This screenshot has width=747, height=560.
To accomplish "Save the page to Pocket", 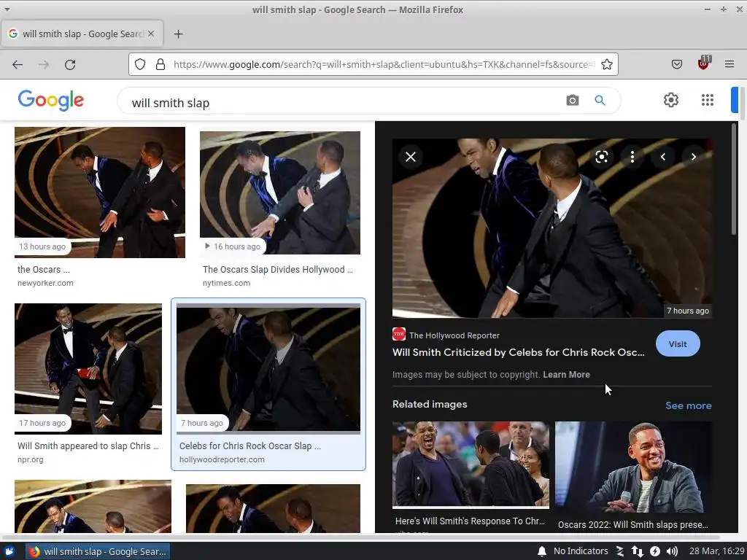I will pyautogui.click(x=676, y=64).
